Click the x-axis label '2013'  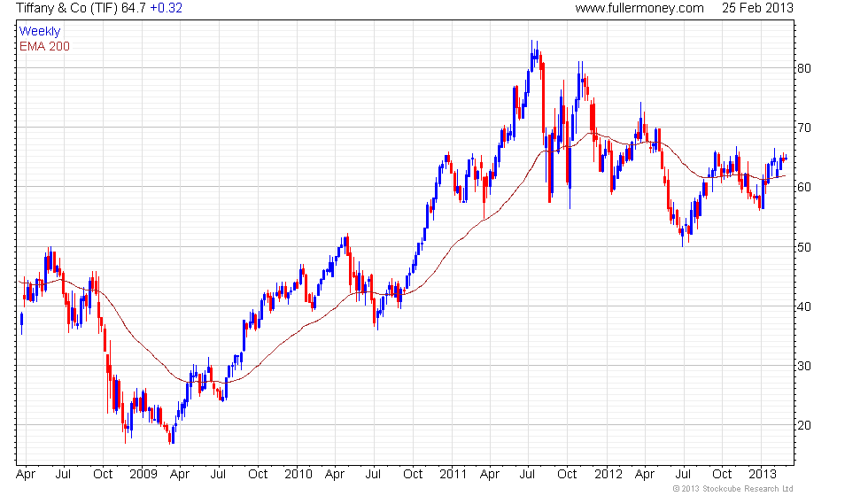(x=763, y=475)
